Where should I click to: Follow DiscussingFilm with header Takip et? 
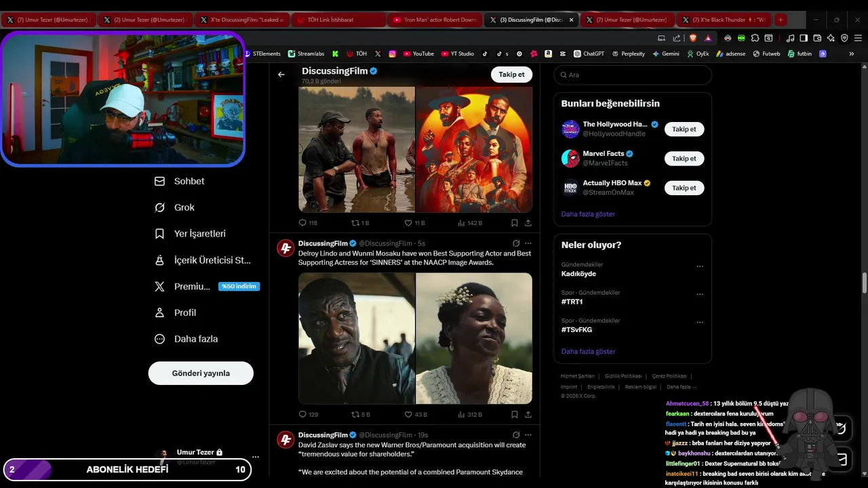[x=511, y=75]
